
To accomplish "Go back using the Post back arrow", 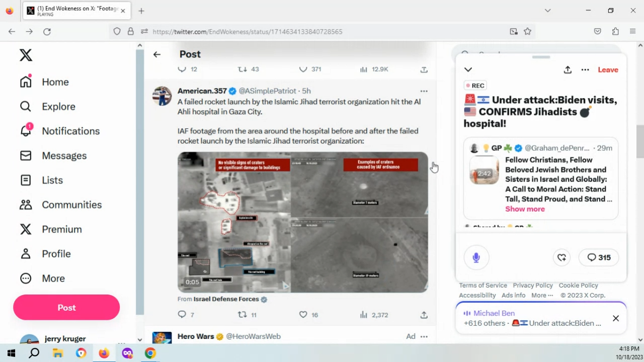I will (157, 54).
